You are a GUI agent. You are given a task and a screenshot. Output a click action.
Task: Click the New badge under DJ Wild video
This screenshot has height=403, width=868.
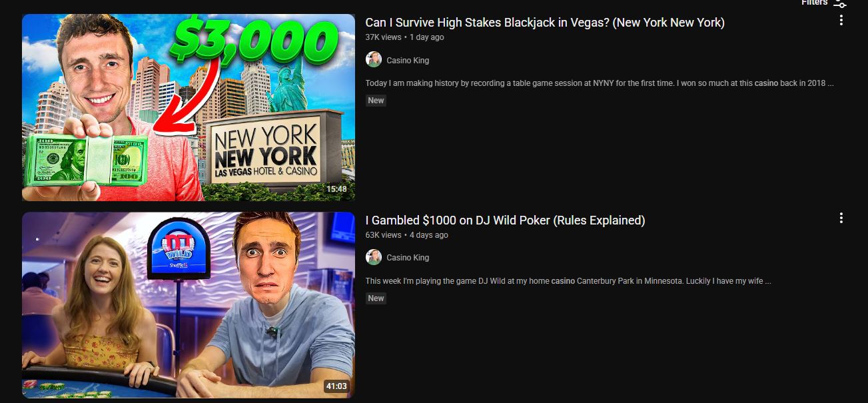[x=376, y=298]
